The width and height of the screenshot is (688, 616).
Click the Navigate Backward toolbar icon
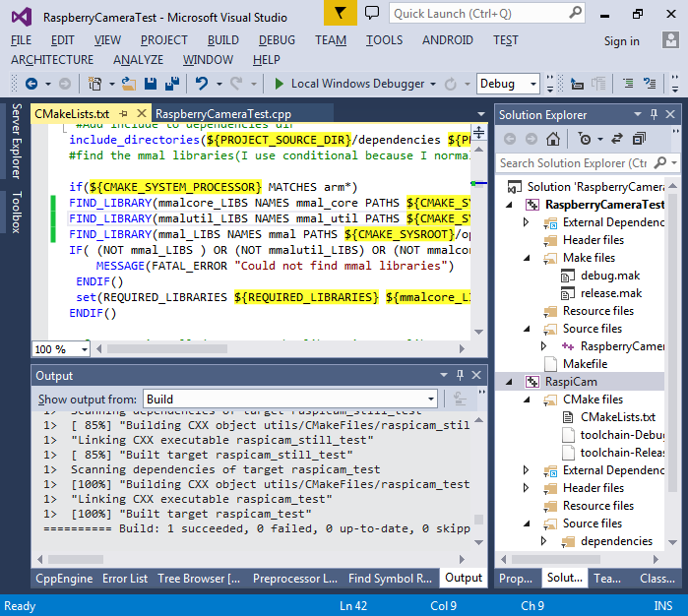(31, 85)
